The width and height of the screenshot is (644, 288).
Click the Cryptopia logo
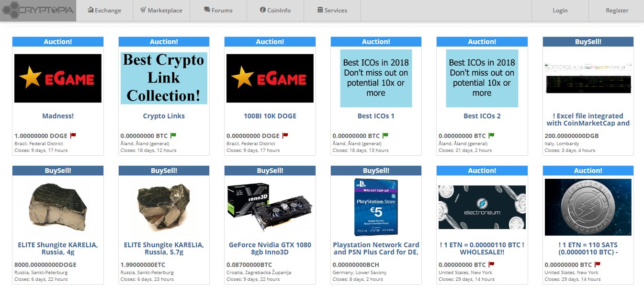pos(37,10)
